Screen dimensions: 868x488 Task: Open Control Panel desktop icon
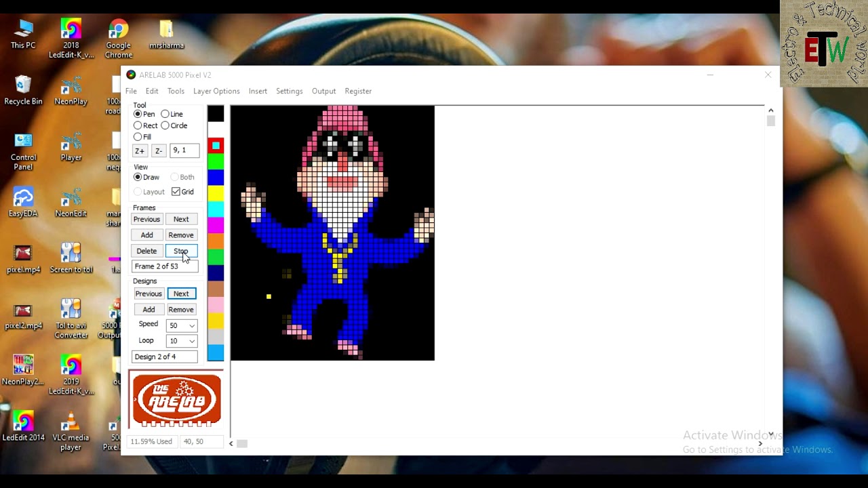(x=23, y=151)
